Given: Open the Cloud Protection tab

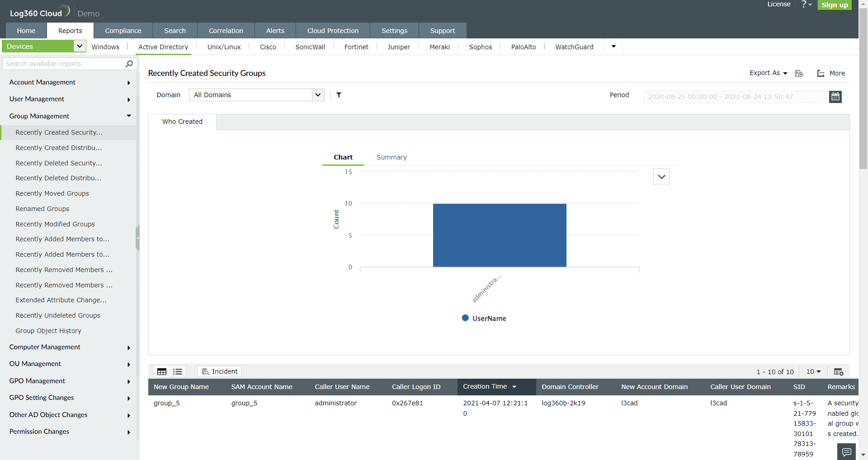Looking at the screenshot, I should pyautogui.click(x=333, y=31).
